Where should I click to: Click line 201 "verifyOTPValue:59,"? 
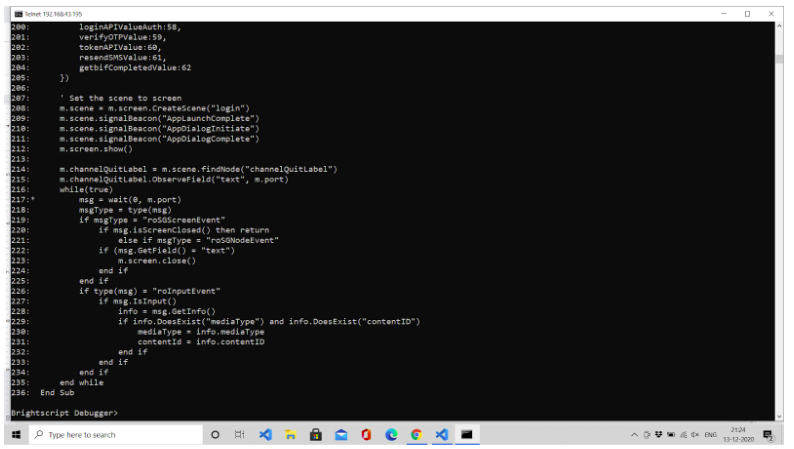point(123,37)
